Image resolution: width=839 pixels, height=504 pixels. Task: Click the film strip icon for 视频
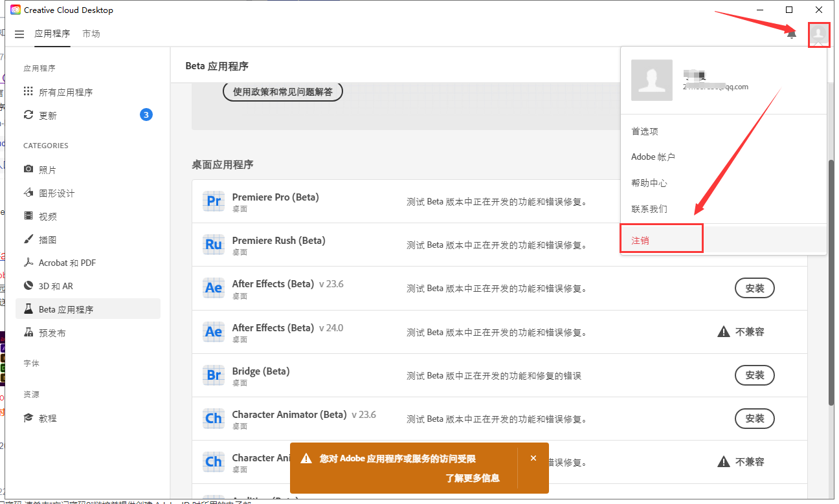(x=28, y=215)
